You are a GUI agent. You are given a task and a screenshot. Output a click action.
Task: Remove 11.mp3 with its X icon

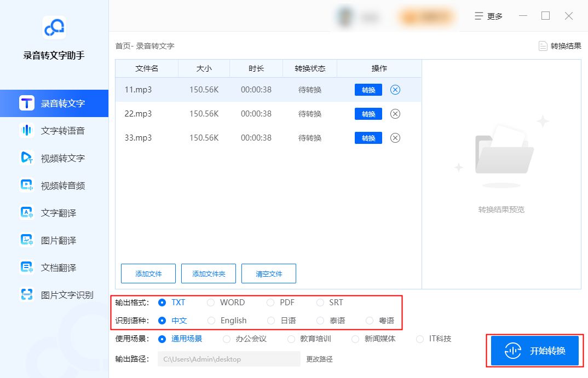click(395, 90)
